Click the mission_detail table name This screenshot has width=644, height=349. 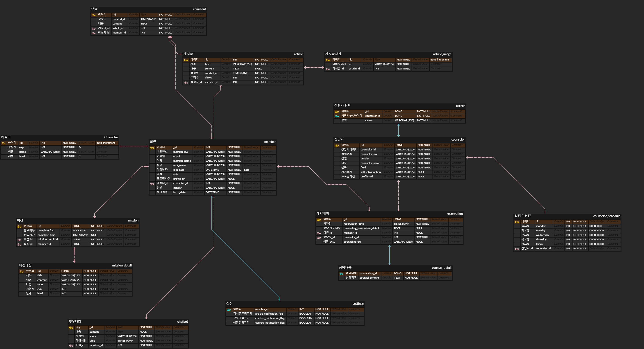(x=122, y=265)
